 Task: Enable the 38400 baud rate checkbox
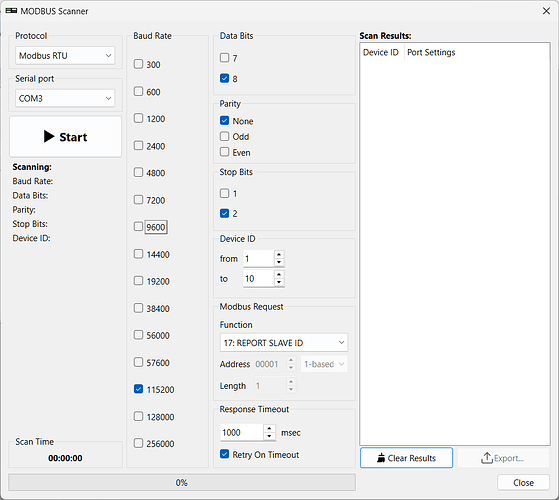pos(138,308)
